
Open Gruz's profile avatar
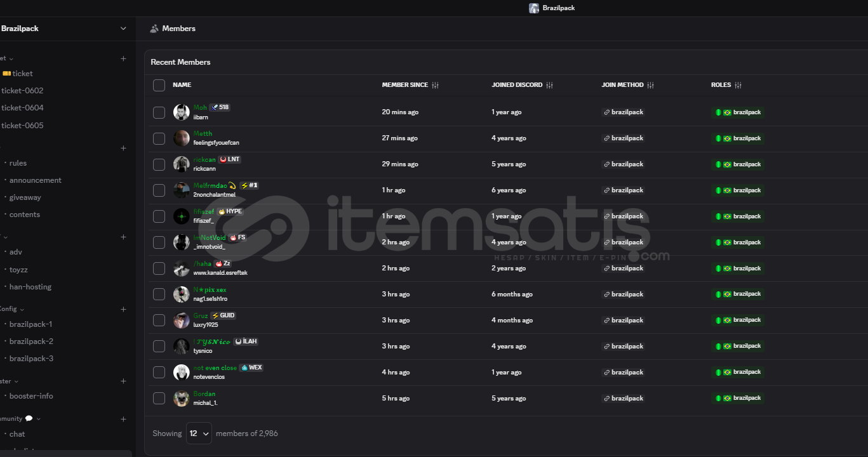182,321
